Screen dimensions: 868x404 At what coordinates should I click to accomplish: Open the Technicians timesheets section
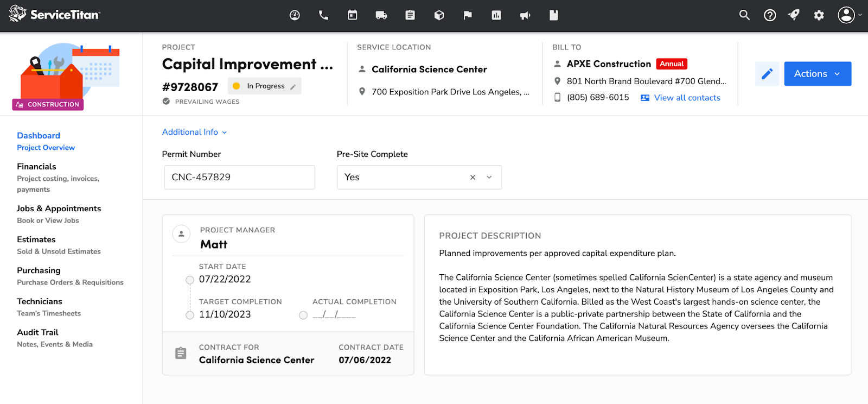49,307
